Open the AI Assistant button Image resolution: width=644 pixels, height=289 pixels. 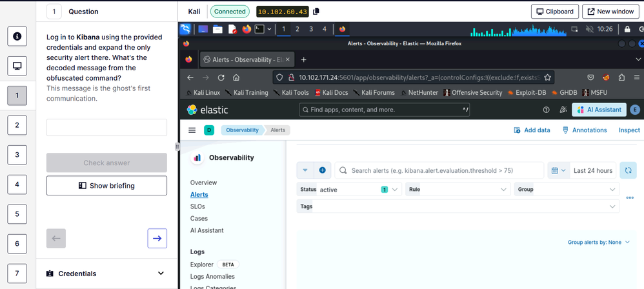pos(599,110)
